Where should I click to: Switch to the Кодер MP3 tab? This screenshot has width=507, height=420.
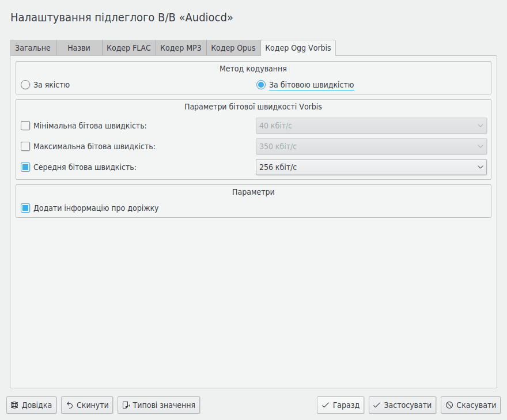tap(180, 48)
